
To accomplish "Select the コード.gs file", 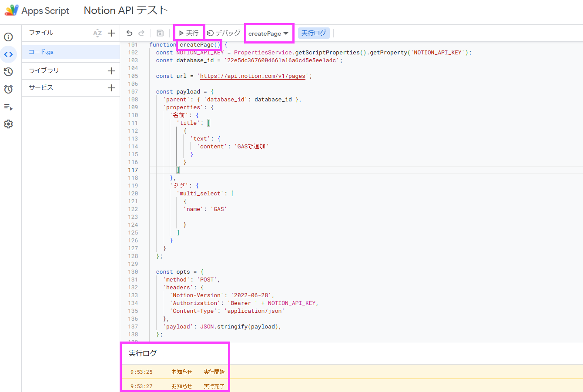I will [x=70, y=52].
